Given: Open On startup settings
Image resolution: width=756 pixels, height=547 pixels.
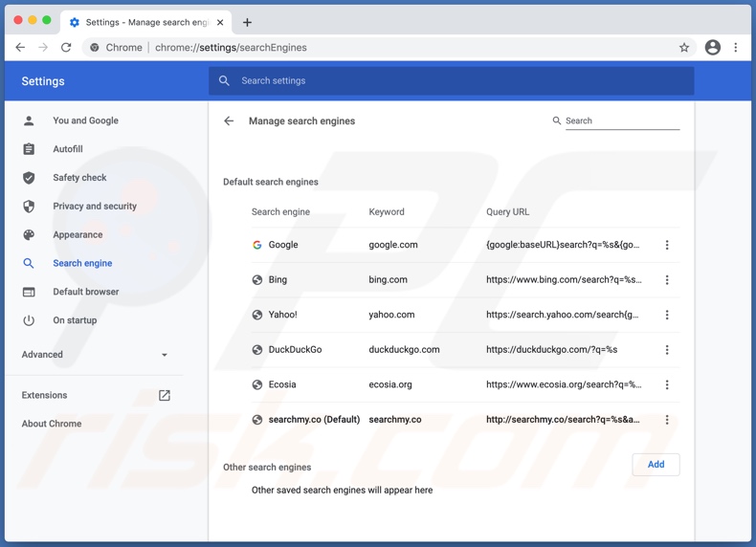Looking at the screenshot, I should tap(75, 320).
